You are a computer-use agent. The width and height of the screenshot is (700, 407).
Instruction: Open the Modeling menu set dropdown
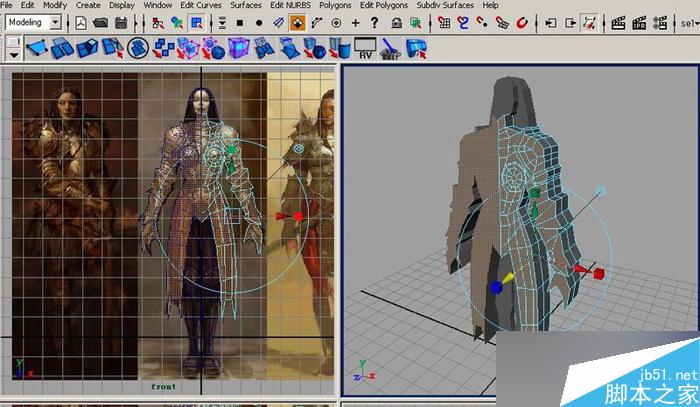(55, 22)
